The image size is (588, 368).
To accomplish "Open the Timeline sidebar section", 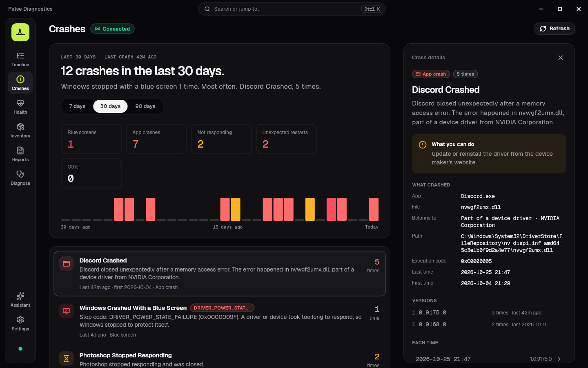I will tap(20, 59).
